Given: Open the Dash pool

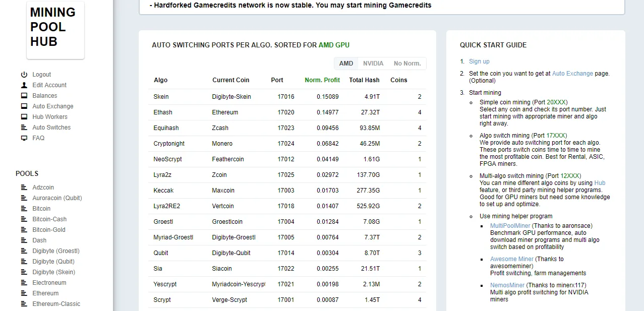Looking at the screenshot, I should (39, 240).
